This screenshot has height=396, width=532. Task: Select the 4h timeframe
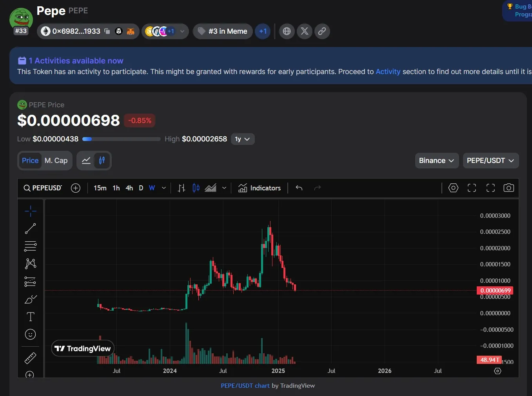pos(129,188)
